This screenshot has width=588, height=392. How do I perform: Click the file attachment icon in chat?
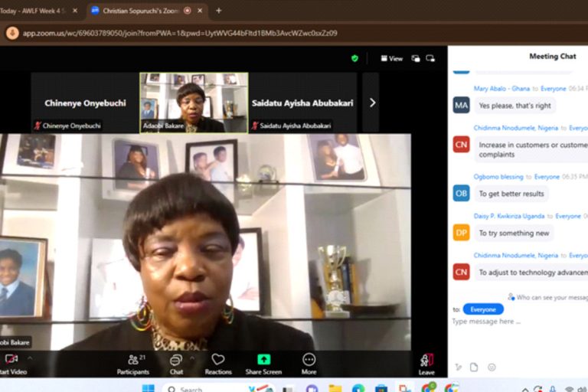coord(474,367)
